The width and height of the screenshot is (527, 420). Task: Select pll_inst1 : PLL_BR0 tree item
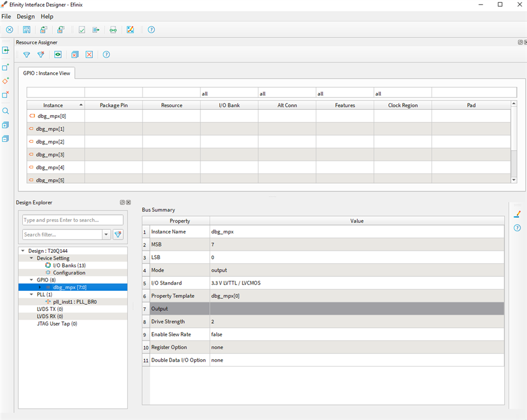coord(75,302)
